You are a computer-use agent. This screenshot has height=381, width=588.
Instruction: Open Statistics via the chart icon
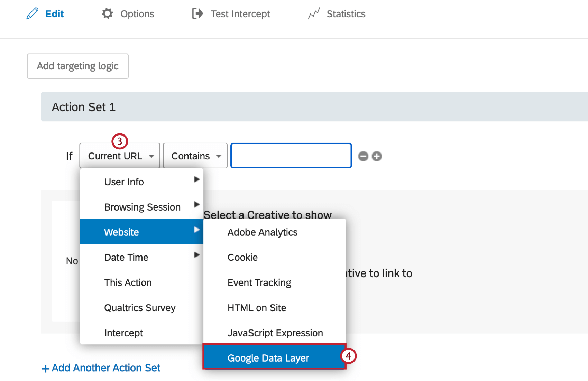point(313,13)
